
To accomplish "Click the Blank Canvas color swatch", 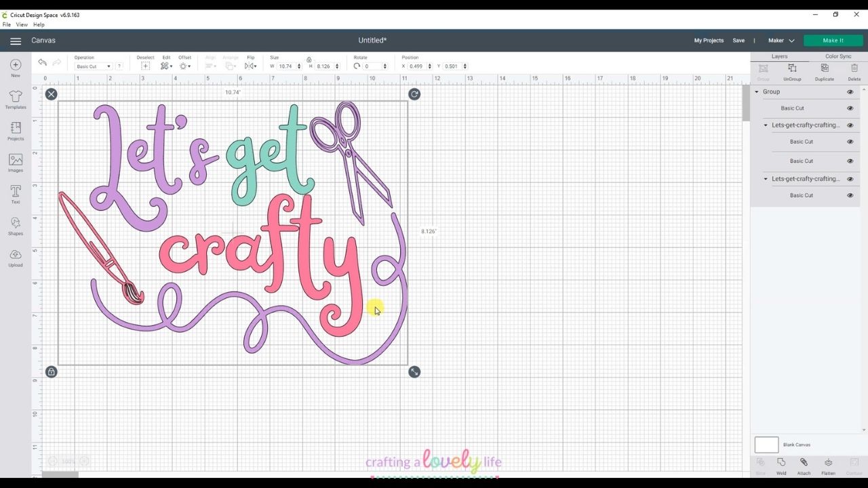I will click(x=766, y=445).
